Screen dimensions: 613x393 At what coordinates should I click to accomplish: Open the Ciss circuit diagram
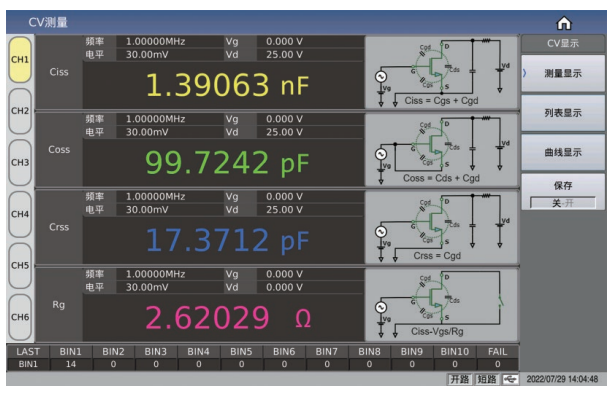(442, 73)
